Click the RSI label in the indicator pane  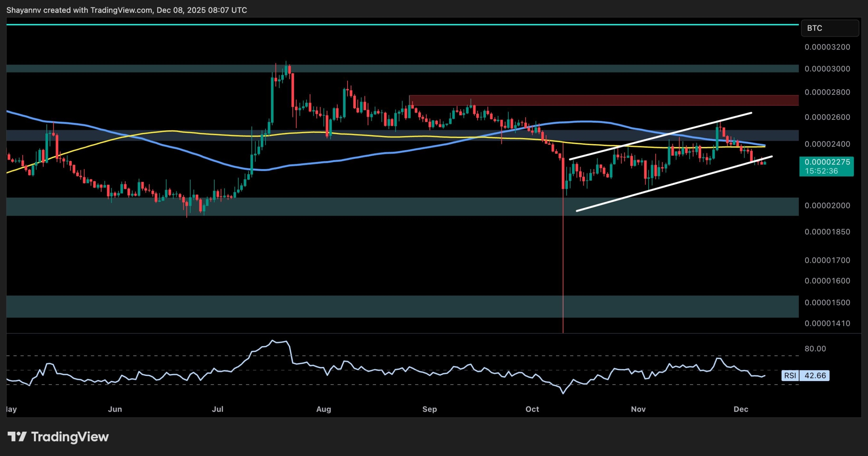tap(790, 375)
